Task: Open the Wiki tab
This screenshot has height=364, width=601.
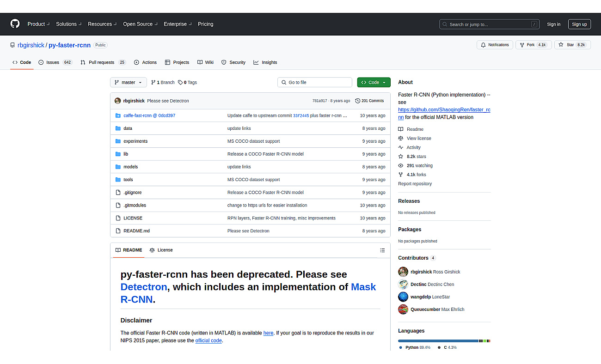Action: tap(205, 62)
